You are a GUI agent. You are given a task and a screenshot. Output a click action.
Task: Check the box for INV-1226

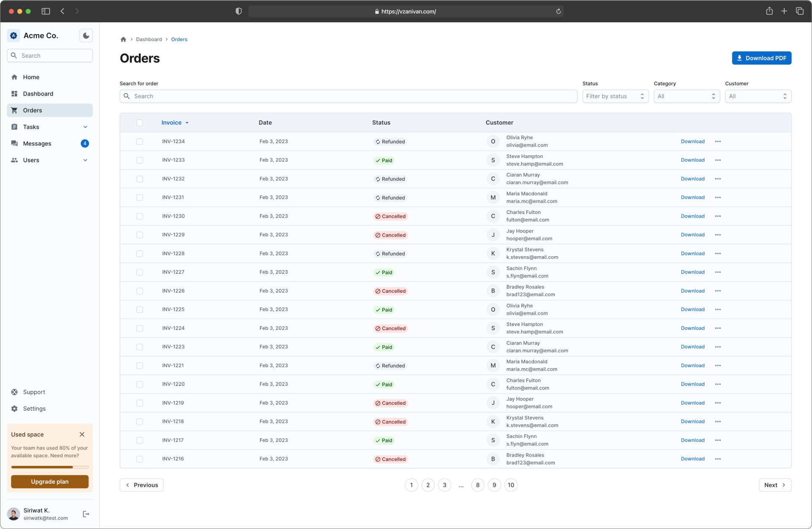tap(140, 291)
